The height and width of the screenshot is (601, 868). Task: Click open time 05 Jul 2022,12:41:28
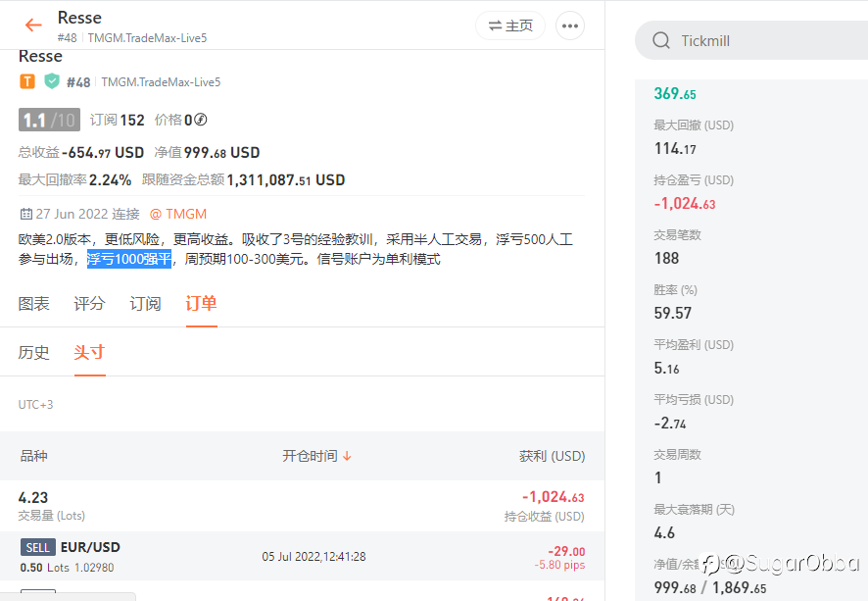click(313, 556)
